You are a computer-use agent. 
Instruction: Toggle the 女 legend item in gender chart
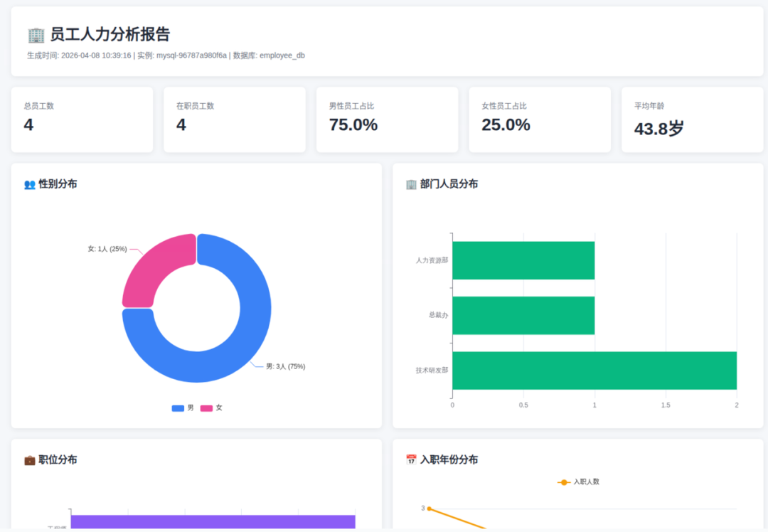pyautogui.click(x=211, y=408)
